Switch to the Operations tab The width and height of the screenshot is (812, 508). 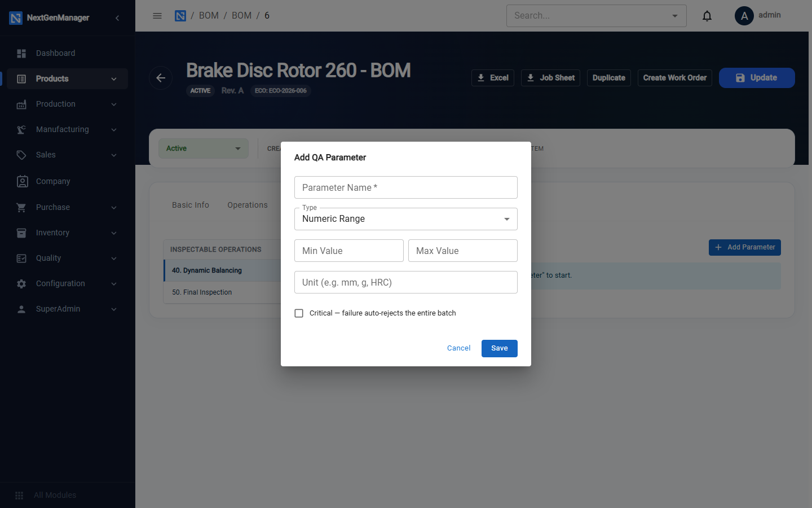click(x=248, y=205)
